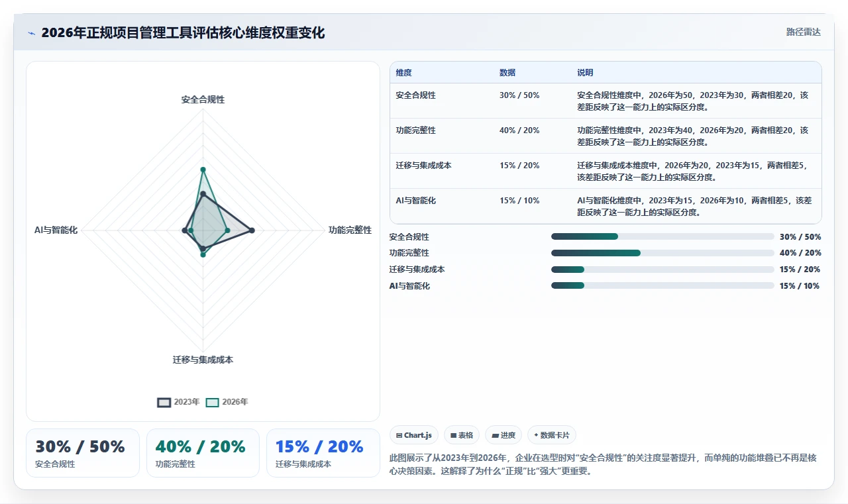Click the summary paragraph below the chips
The image size is (848, 504).
(604, 464)
